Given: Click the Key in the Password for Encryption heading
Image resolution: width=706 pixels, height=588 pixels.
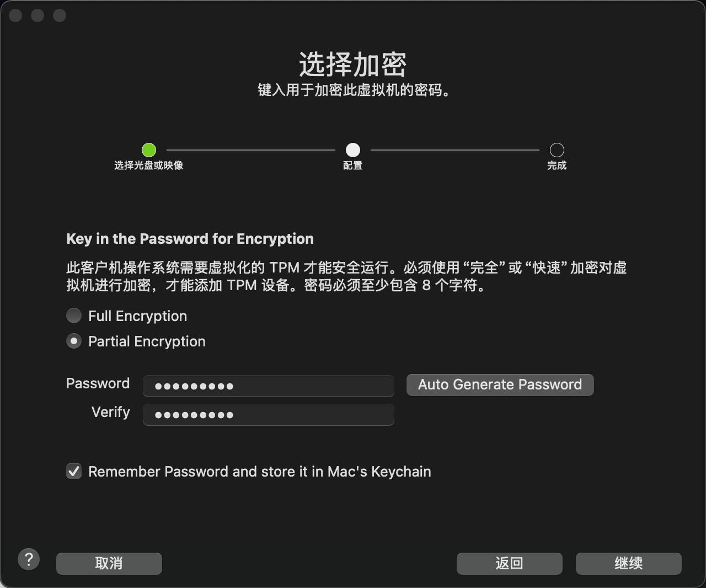Looking at the screenshot, I should click(x=190, y=239).
